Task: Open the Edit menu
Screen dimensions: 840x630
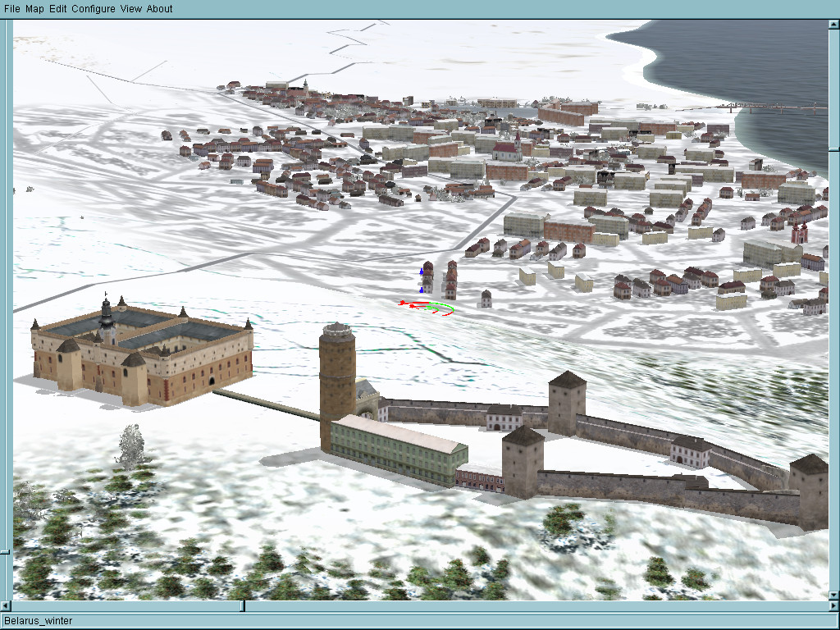Action: 58,8
